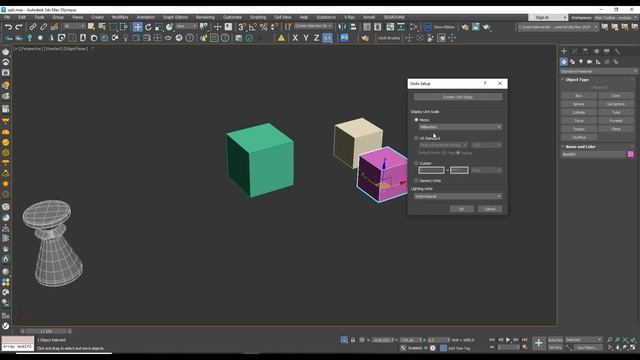Play the animation
The image size is (640, 360).
[x=508, y=340]
